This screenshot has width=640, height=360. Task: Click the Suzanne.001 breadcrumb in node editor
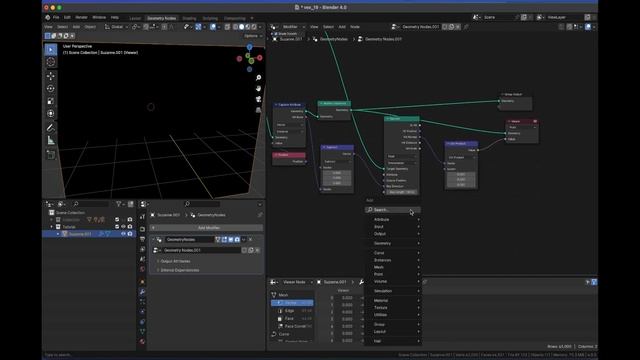coord(287,39)
